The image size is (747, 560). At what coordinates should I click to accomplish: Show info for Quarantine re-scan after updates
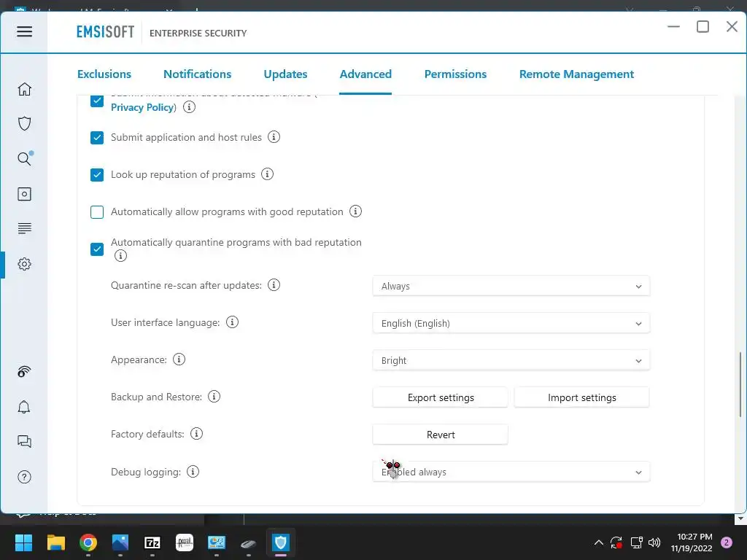[274, 285]
